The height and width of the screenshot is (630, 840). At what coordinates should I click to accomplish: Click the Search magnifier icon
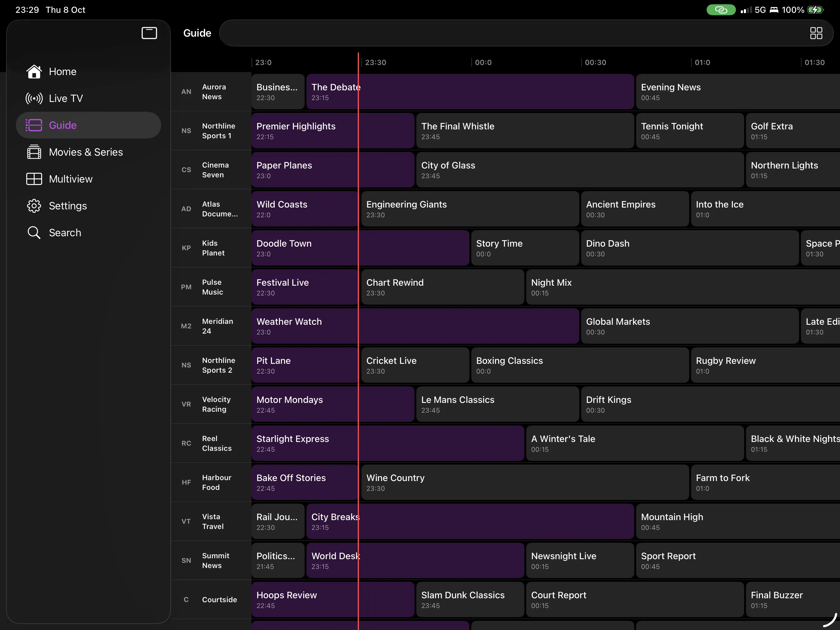coord(34,232)
